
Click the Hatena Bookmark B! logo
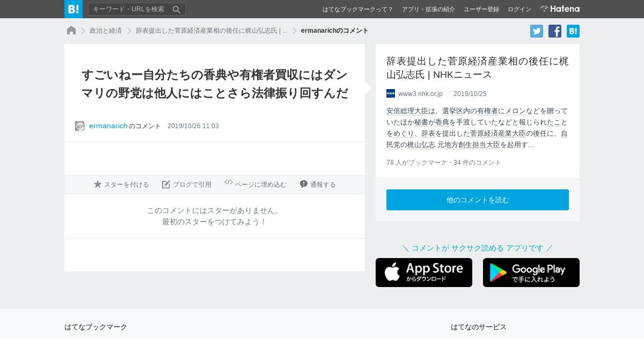tap(74, 9)
